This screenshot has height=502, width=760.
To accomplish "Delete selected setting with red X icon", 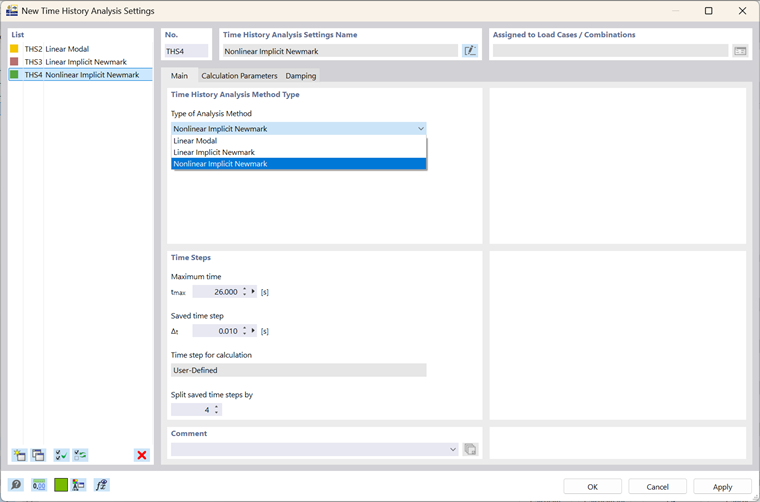I will (x=142, y=455).
